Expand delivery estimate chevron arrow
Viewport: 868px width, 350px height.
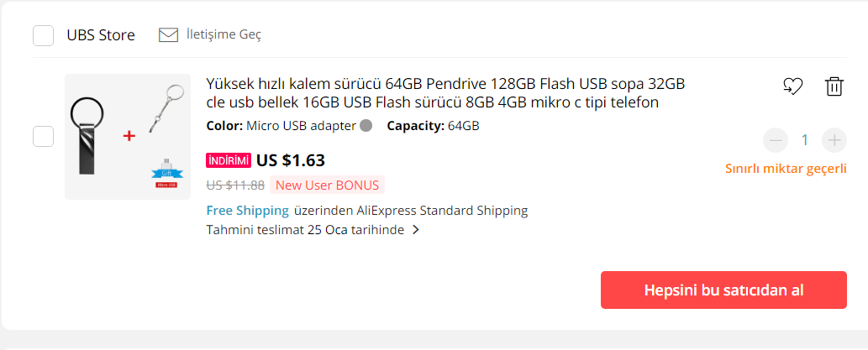coord(416,230)
